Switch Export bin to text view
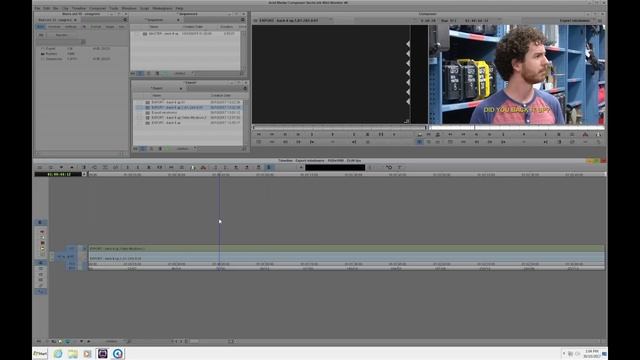640x360 pixels. (142, 149)
